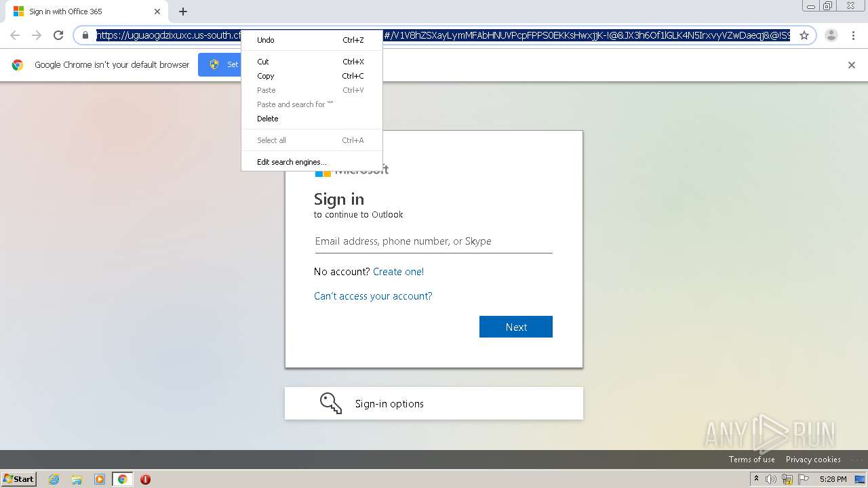Click show desktop button at taskbar end

(x=860, y=479)
